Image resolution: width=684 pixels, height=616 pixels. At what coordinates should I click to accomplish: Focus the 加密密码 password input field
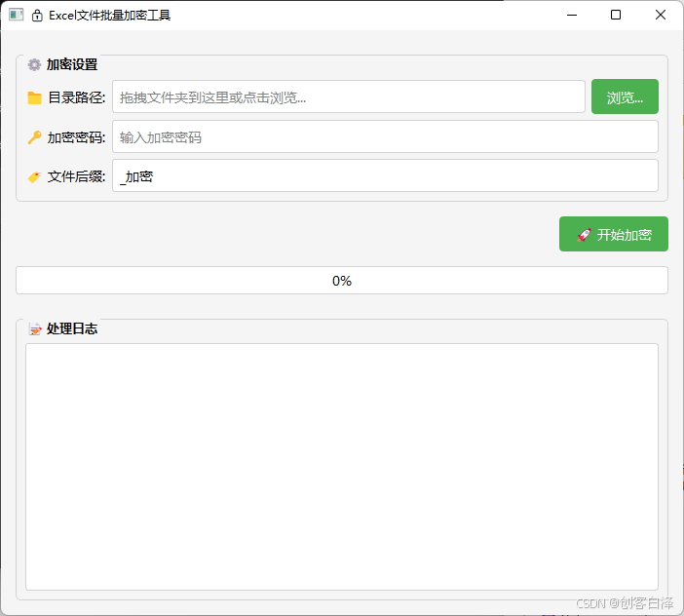point(385,137)
